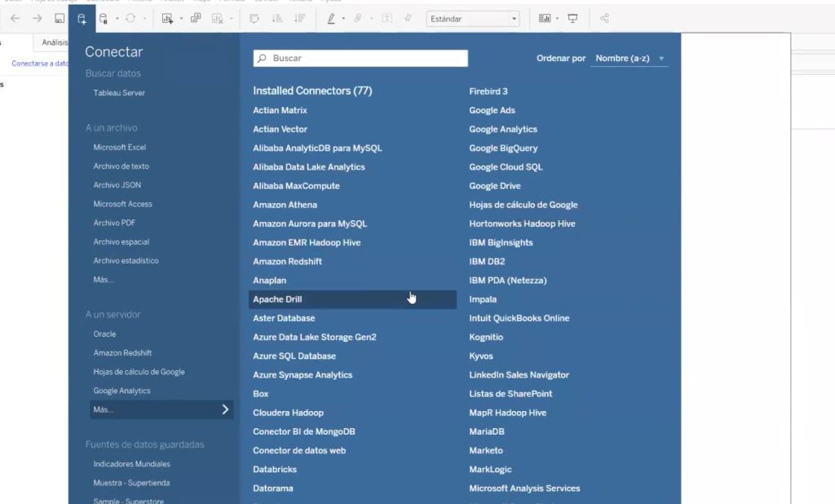The image size is (835, 504).
Task: Open Muestra - Supertienda saved data source
Action: pos(131,483)
